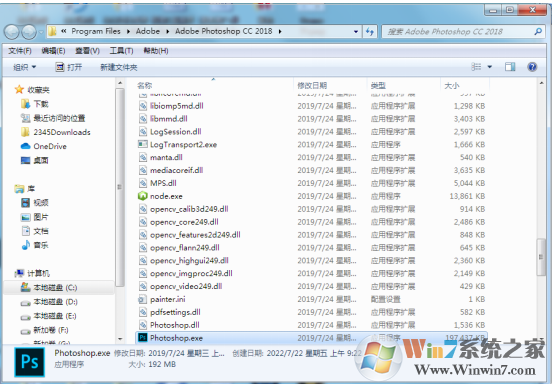The height and width of the screenshot is (384, 552).
Task: Select MPS.dll file
Action: click(x=158, y=183)
